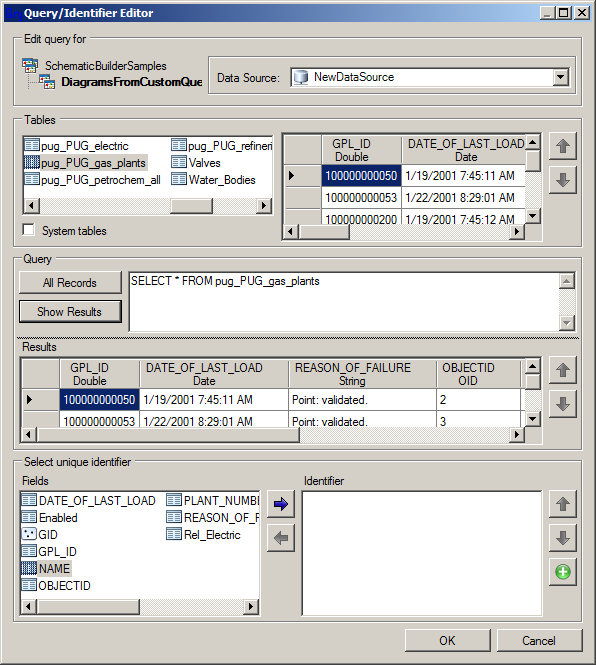Choose the Valves table icon

coord(179,162)
